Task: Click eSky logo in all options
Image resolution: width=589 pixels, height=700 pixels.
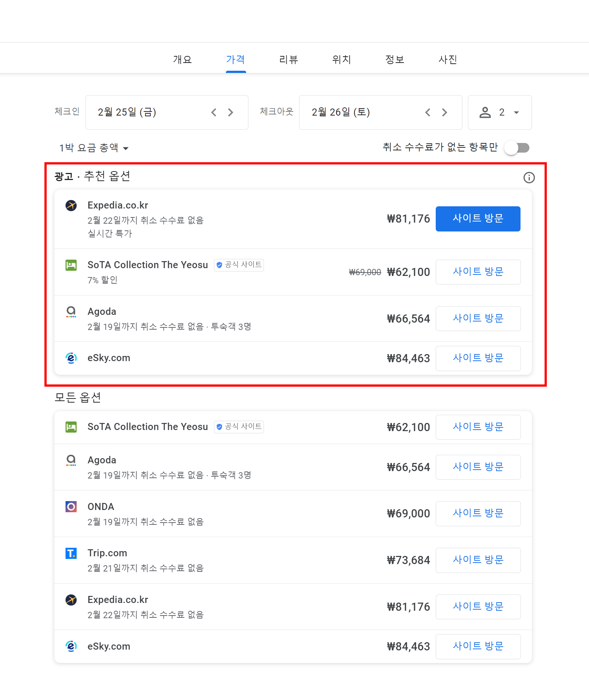Action: tap(71, 646)
